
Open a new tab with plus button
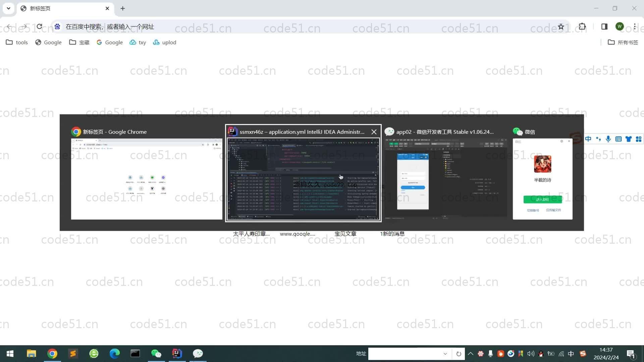tap(123, 8)
